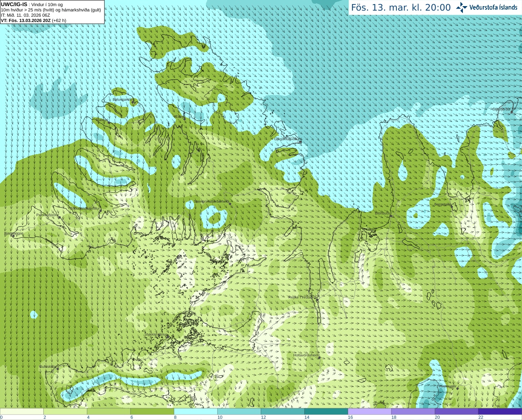The image size is (522, 420).
Task: Click the Reykir í Hrútafirði station label
Action: (302, 297)
